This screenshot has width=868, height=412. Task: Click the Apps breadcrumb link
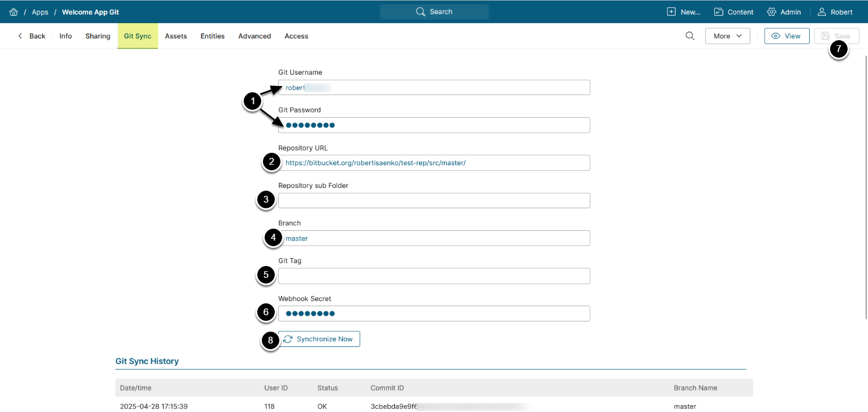40,12
